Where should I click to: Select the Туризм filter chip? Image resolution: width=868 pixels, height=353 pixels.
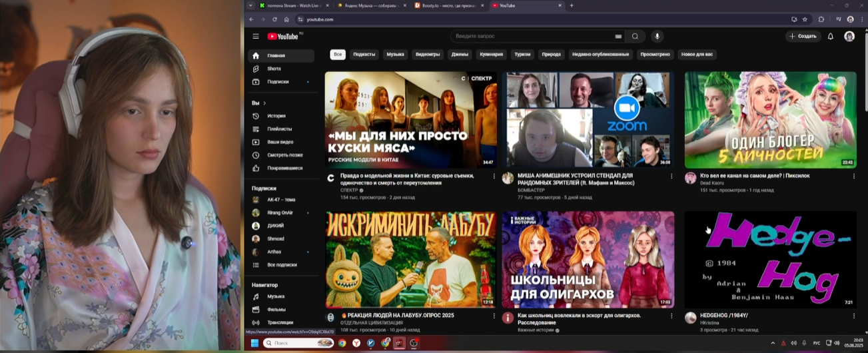tap(523, 55)
